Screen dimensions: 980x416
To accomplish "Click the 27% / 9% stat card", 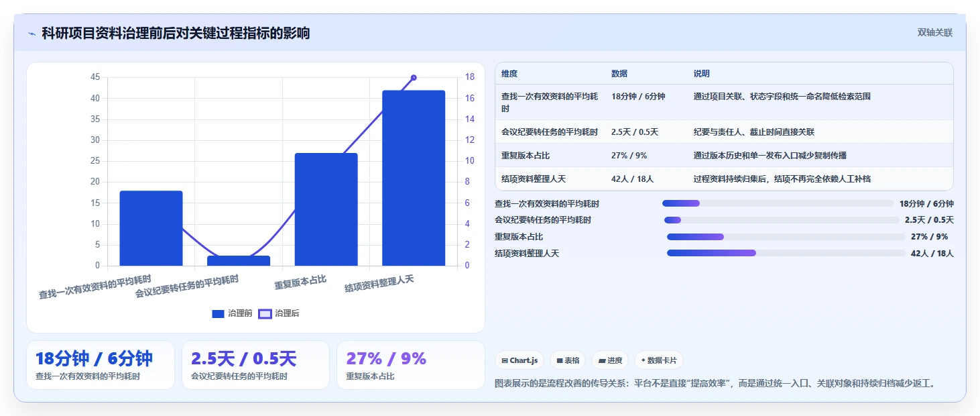I will tap(410, 365).
